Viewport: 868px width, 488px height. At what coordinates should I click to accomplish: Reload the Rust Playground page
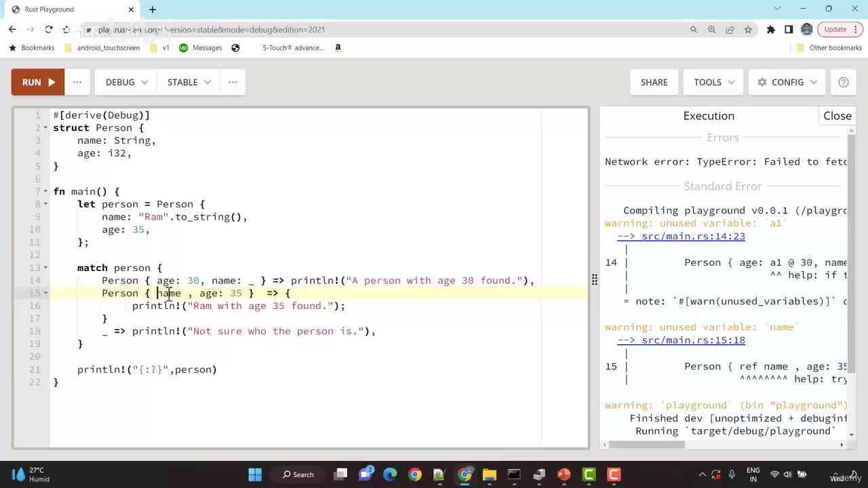(49, 29)
